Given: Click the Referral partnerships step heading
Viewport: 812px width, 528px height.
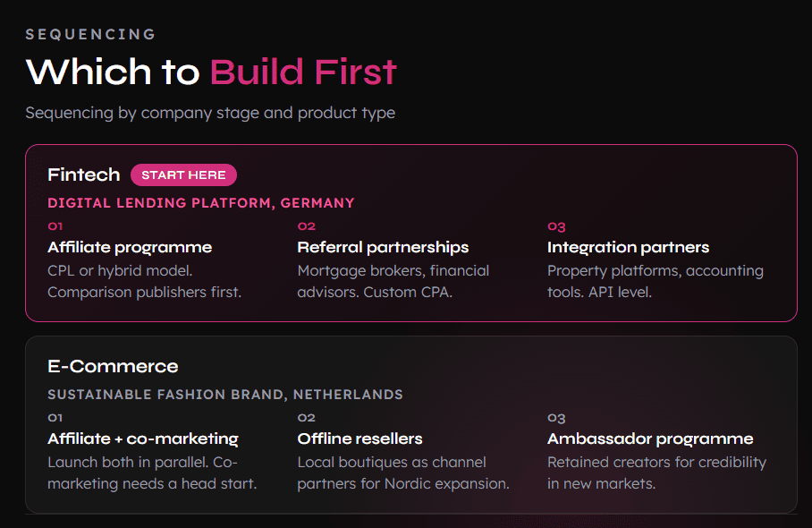Looking at the screenshot, I should 383,247.
